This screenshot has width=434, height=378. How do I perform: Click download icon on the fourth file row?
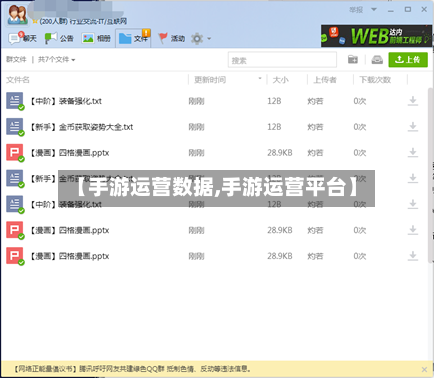413,178
